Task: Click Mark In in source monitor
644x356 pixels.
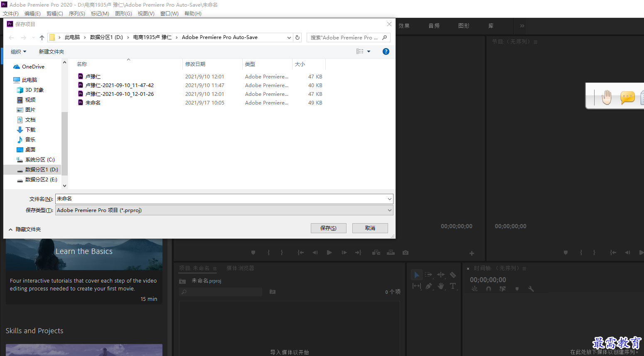Action: (268, 252)
